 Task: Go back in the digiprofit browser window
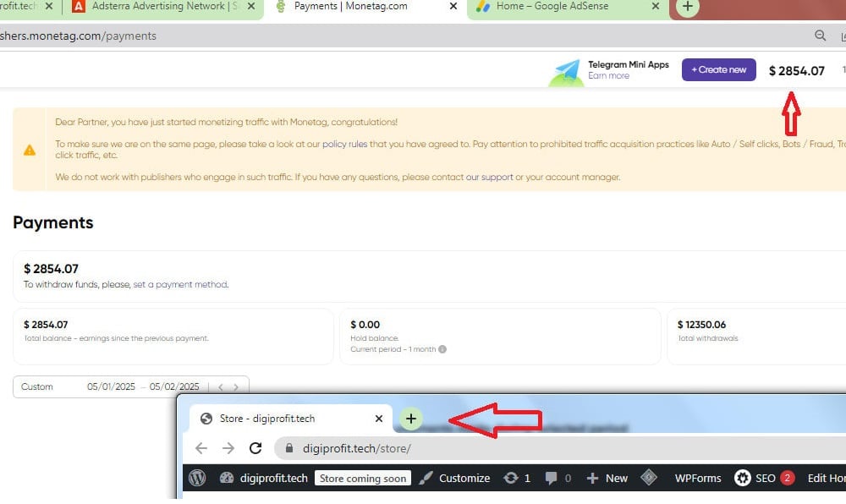click(201, 448)
